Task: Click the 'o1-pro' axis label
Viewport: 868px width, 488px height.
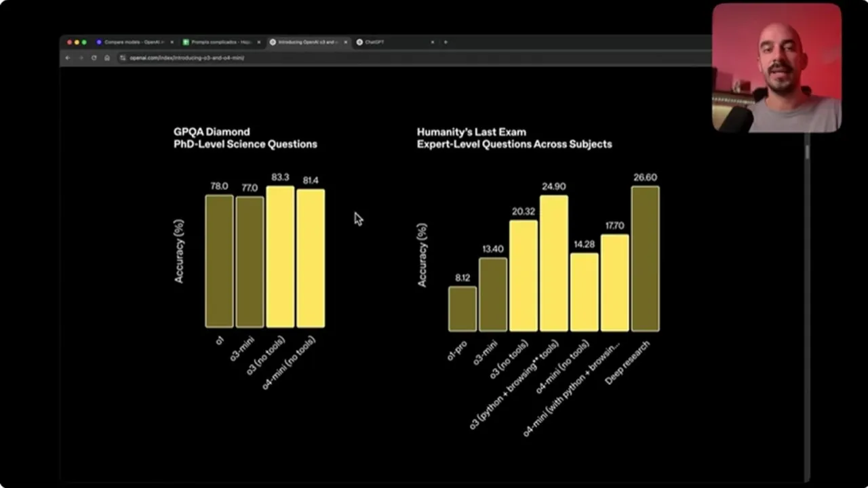Action: (x=458, y=350)
